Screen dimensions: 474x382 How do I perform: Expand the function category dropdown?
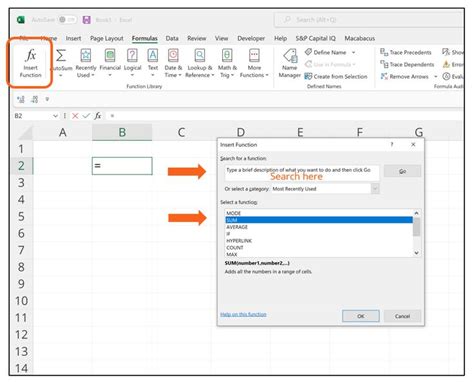[375, 189]
